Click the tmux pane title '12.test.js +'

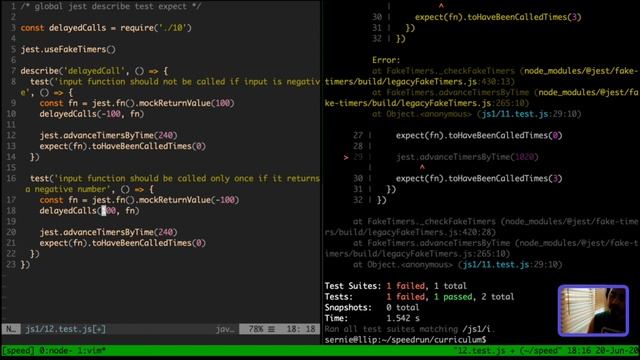coord(486,351)
